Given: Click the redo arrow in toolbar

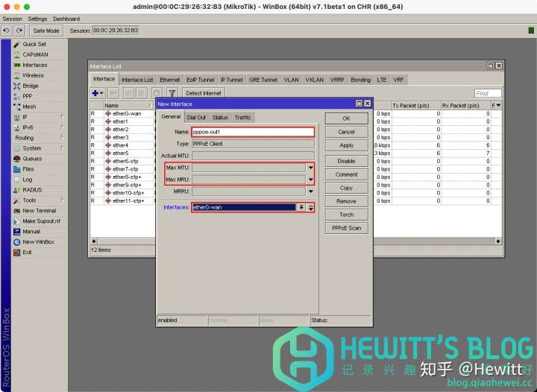Looking at the screenshot, I should click(x=19, y=31).
